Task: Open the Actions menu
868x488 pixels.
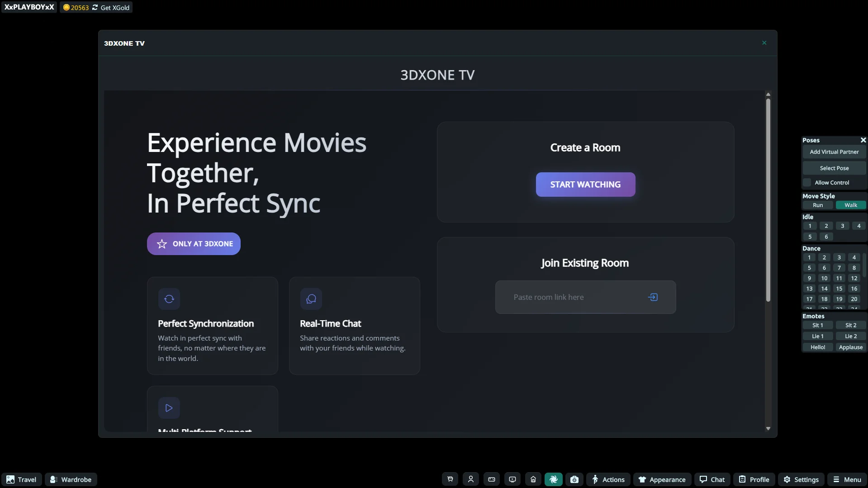Action: tap(608, 479)
